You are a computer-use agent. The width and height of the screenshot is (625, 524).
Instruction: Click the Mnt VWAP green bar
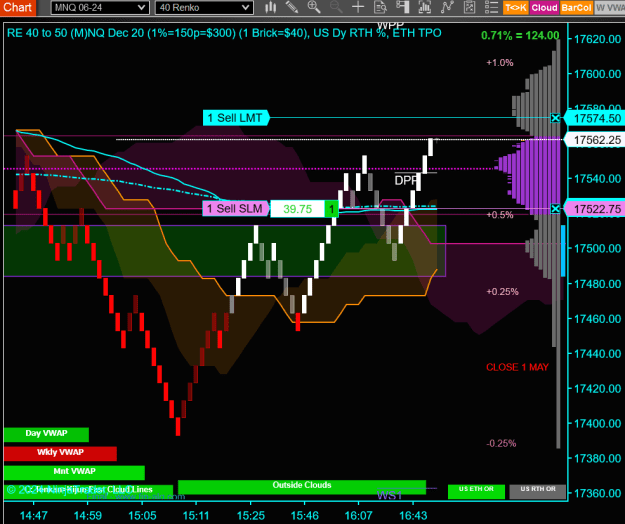[x=74, y=472]
